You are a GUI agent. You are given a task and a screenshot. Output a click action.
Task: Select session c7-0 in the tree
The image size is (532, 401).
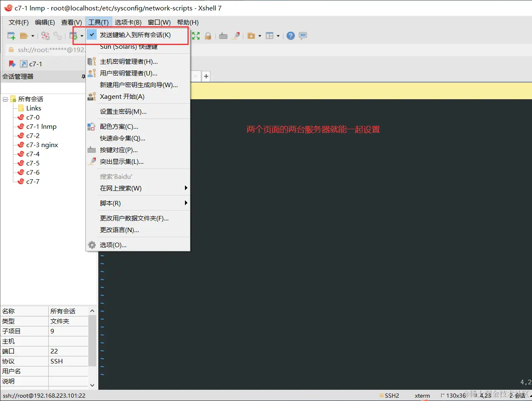click(33, 118)
